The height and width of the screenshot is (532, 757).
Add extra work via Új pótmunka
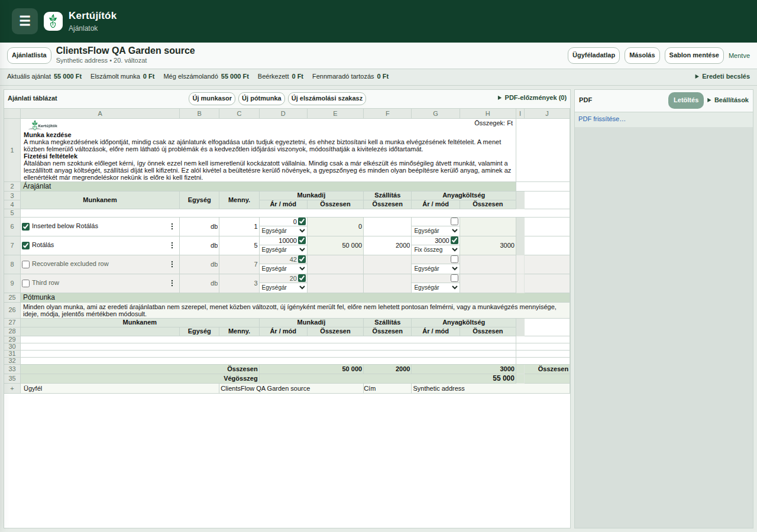[x=262, y=99]
